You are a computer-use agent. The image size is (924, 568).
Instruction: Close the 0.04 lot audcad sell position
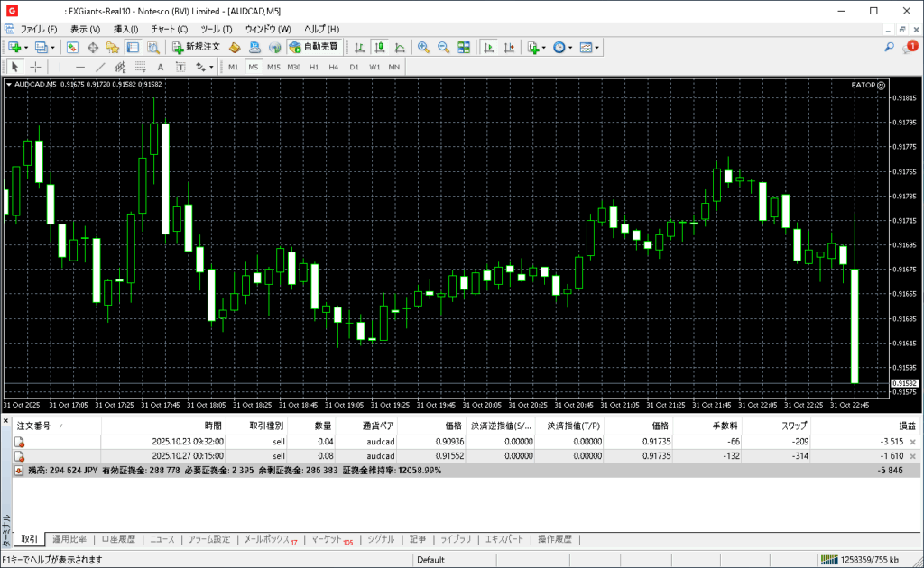tap(912, 442)
